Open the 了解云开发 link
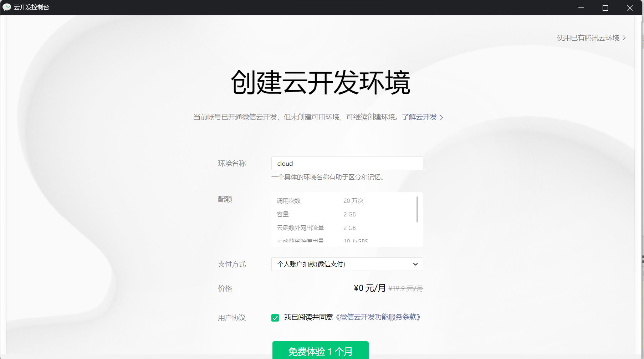The height and width of the screenshot is (359, 644). click(x=423, y=117)
